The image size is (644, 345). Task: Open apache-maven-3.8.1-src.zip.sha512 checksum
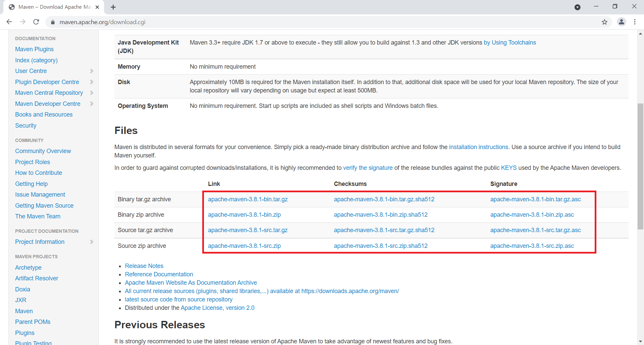[381, 246]
